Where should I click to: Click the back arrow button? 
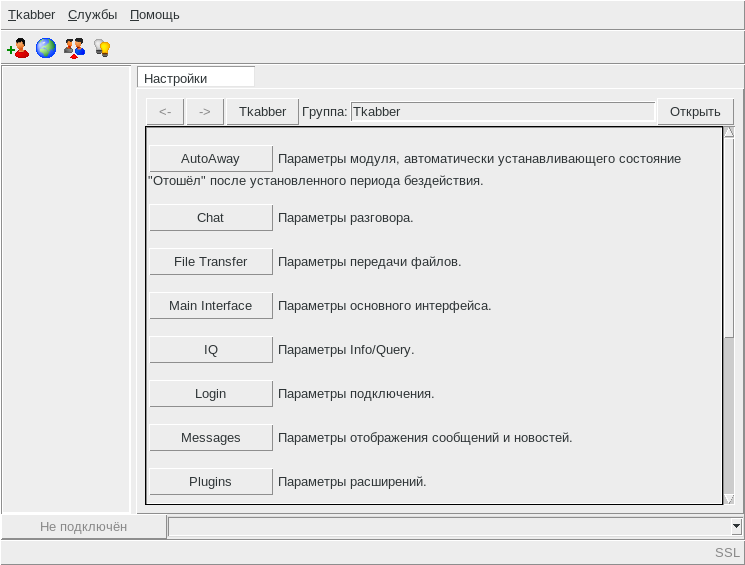click(x=165, y=112)
